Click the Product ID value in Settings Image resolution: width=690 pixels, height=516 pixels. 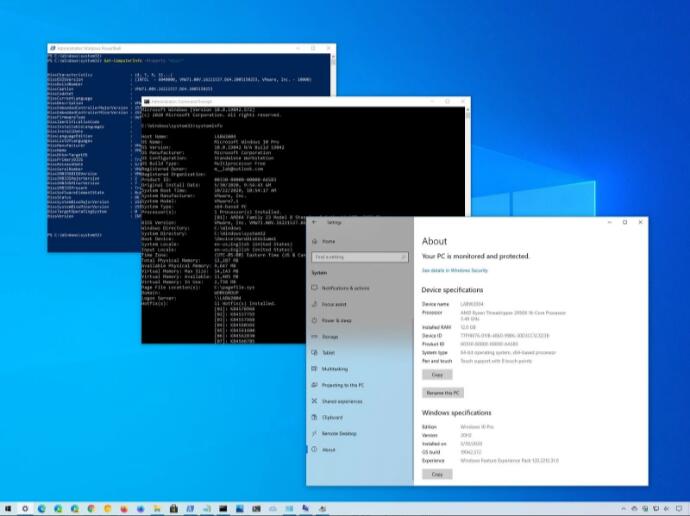489,344
